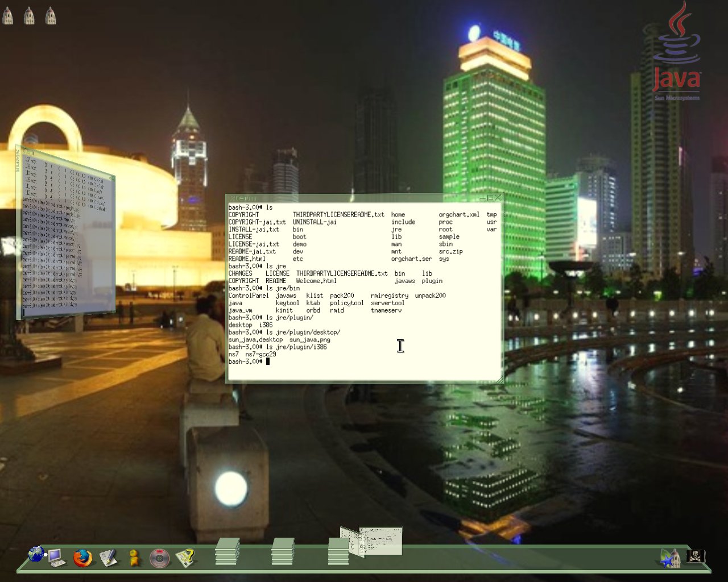This screenshot has width=728, height=582.
Task: Click "rmiregistry" in the terminal
Action: 390,296
